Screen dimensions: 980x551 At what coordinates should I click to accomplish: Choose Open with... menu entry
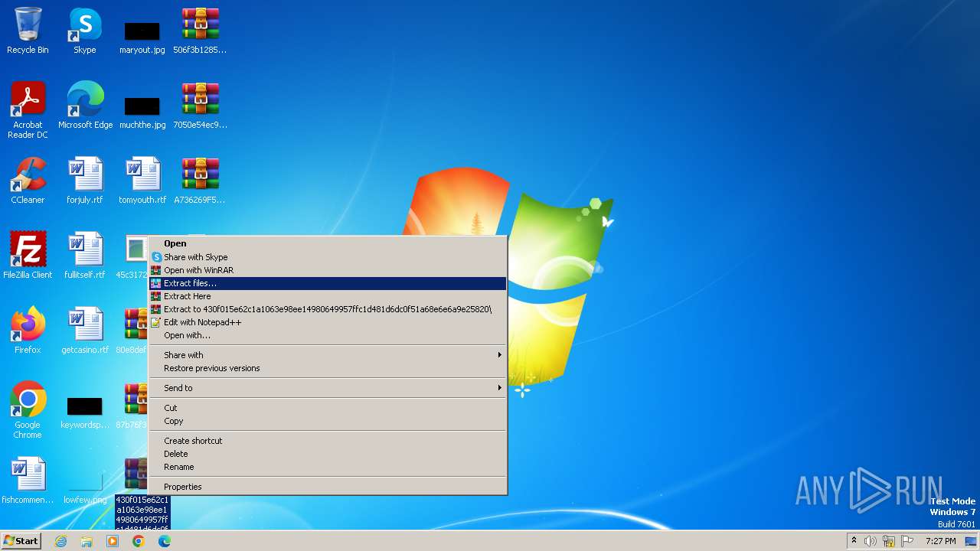coord(328,335)
